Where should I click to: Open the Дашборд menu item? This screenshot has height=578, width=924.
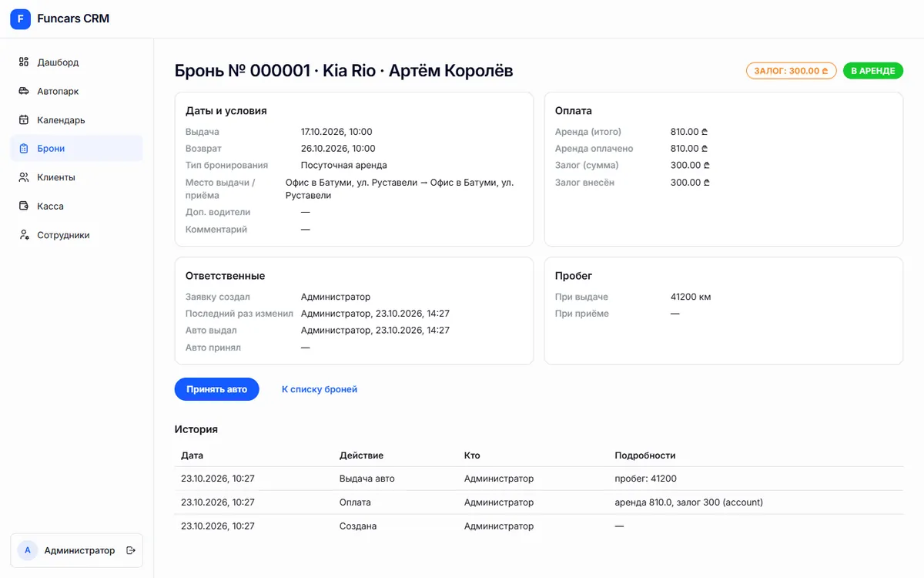(76, 62)
